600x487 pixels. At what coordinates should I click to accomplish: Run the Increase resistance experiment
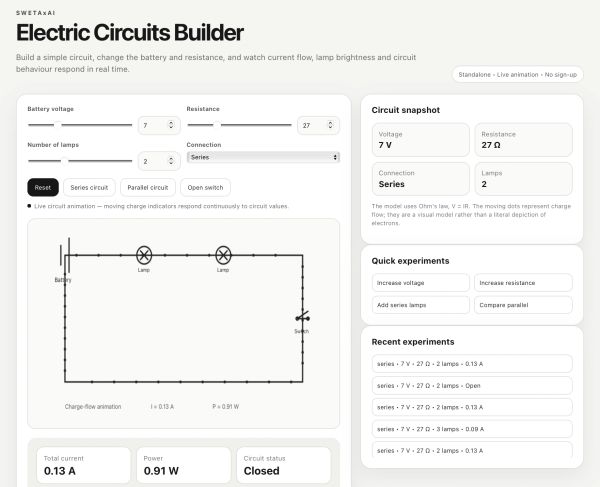click(x=523, y=283)
